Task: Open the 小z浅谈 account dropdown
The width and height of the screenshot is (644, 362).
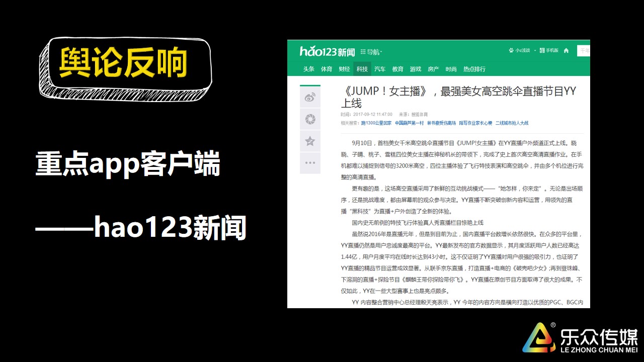Action: click(x=523, y=51)
